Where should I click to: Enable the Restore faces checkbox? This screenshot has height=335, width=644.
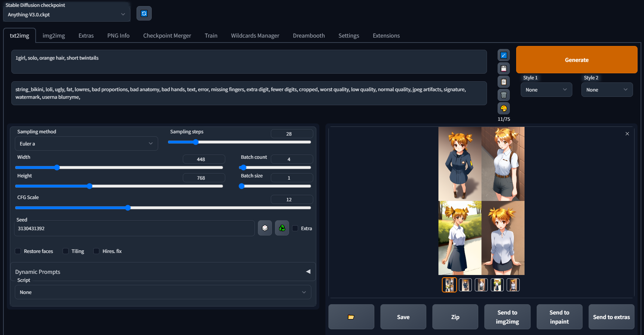[x=18, y=251]
